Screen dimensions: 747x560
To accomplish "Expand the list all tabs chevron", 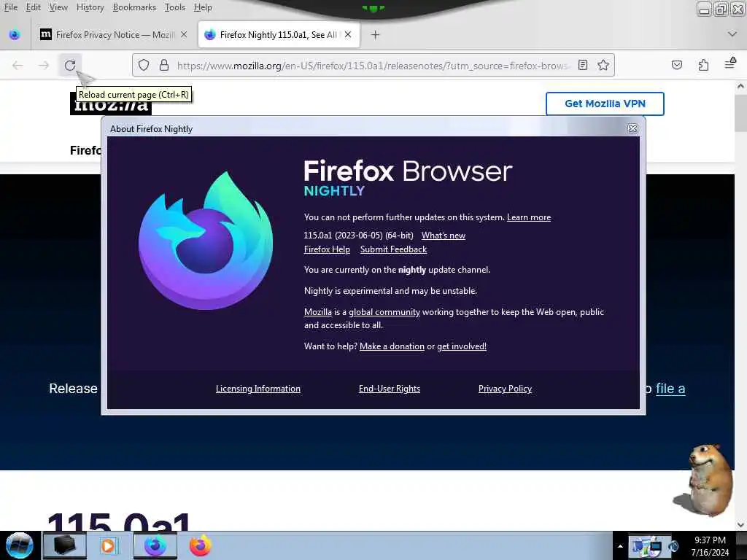I will (x=732, y=34).
